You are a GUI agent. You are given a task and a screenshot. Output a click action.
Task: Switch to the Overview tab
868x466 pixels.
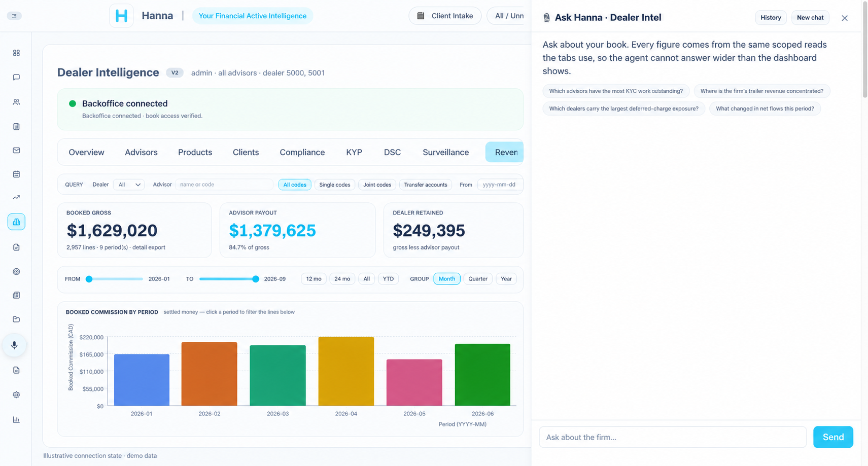[x=86, y=152]
